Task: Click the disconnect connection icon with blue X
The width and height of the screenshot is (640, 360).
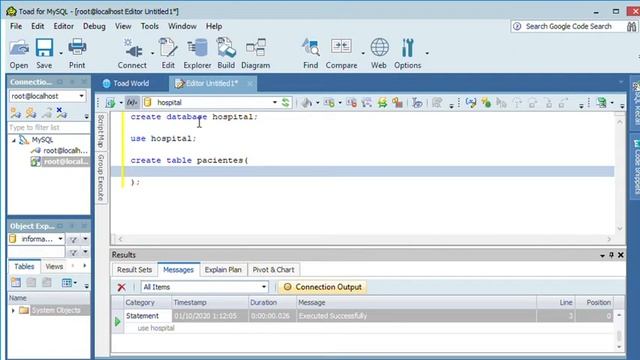Action: point(62,112)
